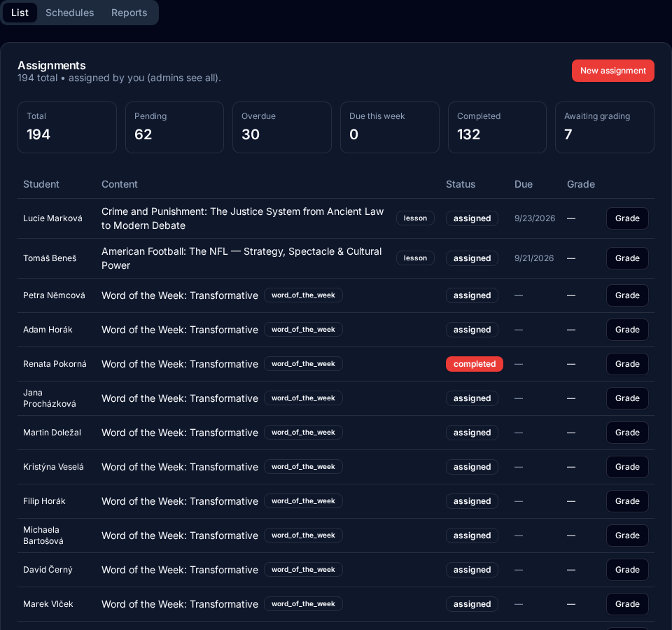This screenshot has height=630, width=672.
Task: Click the lesson tag in Lucie Marková's row
Action: point(415,218)
